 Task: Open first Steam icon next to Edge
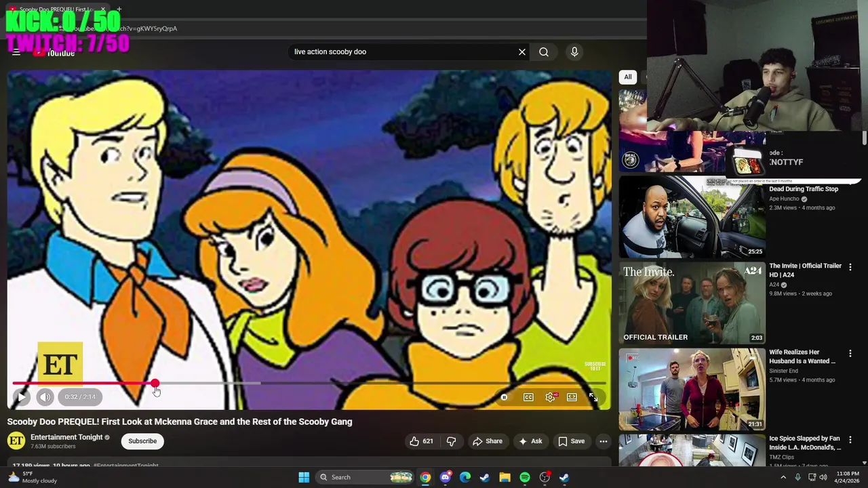485,477
